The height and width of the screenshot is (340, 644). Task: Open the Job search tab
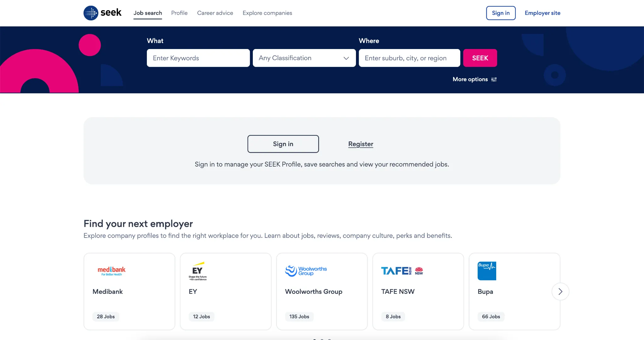pyautogui.click(x=148, y=13)
